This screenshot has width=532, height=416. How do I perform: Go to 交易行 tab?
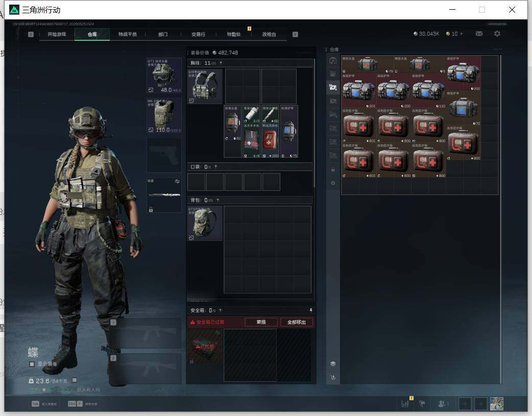click(x=198, y=34)
